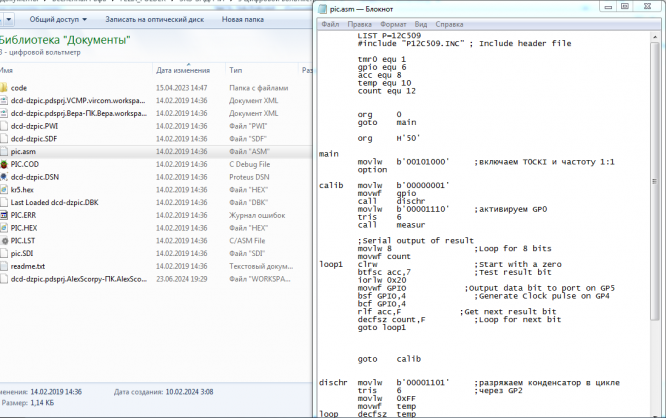Select the dcd-dzpic.SDF file icon
Image resolution: width=666 pixels, height=418 pixels.
coord(4,139)
